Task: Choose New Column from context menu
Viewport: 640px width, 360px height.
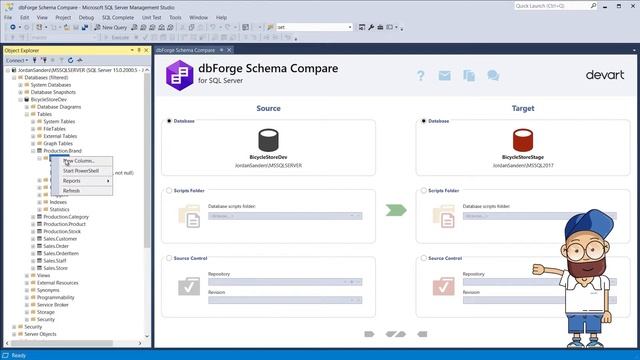Action: click(81, 161)
